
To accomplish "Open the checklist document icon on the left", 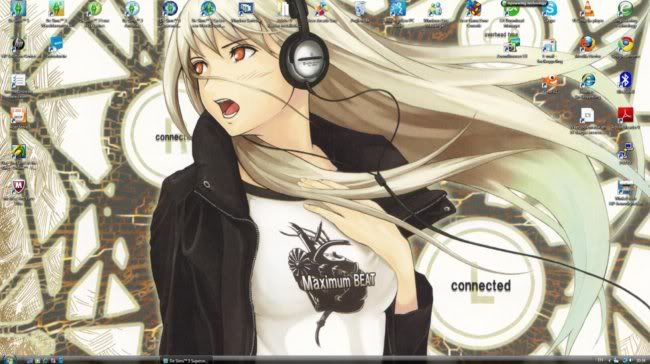I will tap(18, 85).
